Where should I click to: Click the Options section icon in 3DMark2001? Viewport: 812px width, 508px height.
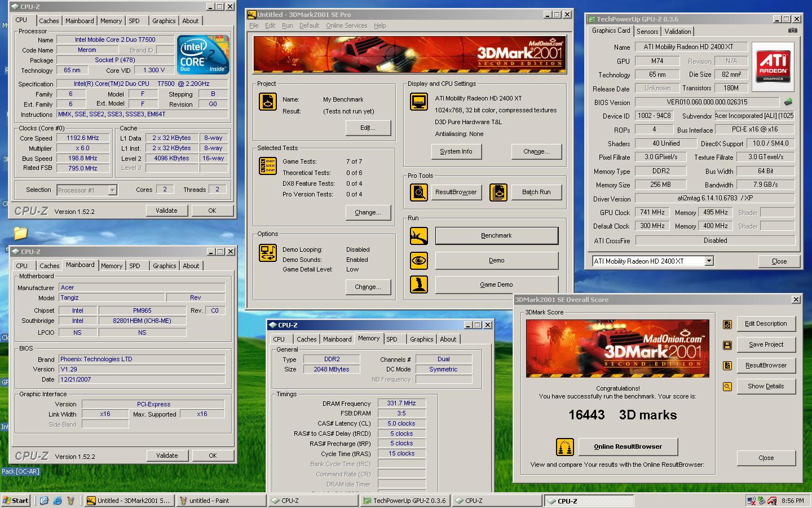268,252
